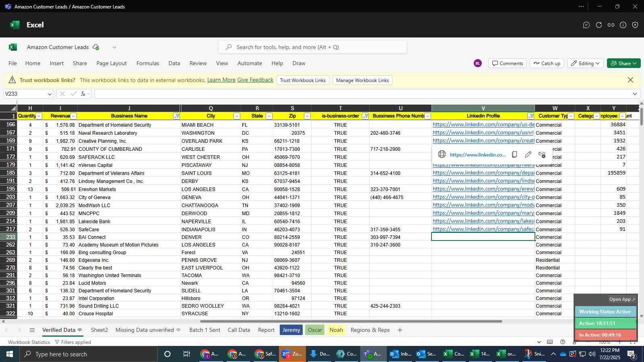The height and width of the screenshot is (362, 644).
Task: Open the Learn More link in the warning bar
Action: point(221,80)
